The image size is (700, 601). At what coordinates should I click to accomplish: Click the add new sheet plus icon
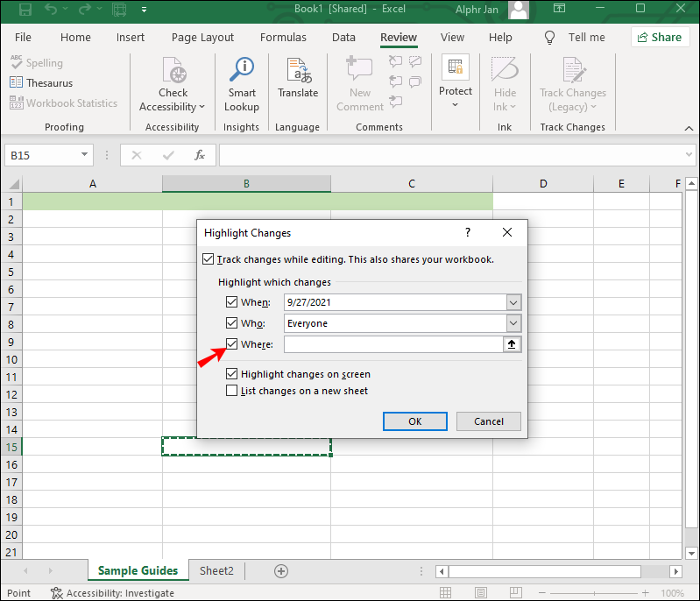tap(281, 570)
